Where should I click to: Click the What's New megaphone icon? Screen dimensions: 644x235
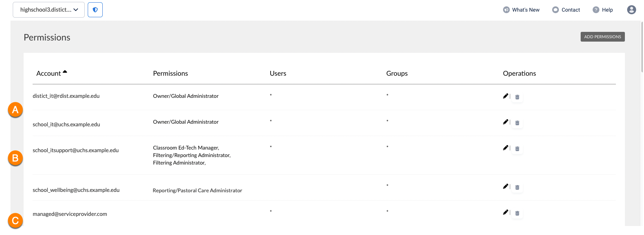[x=506, y=10]
